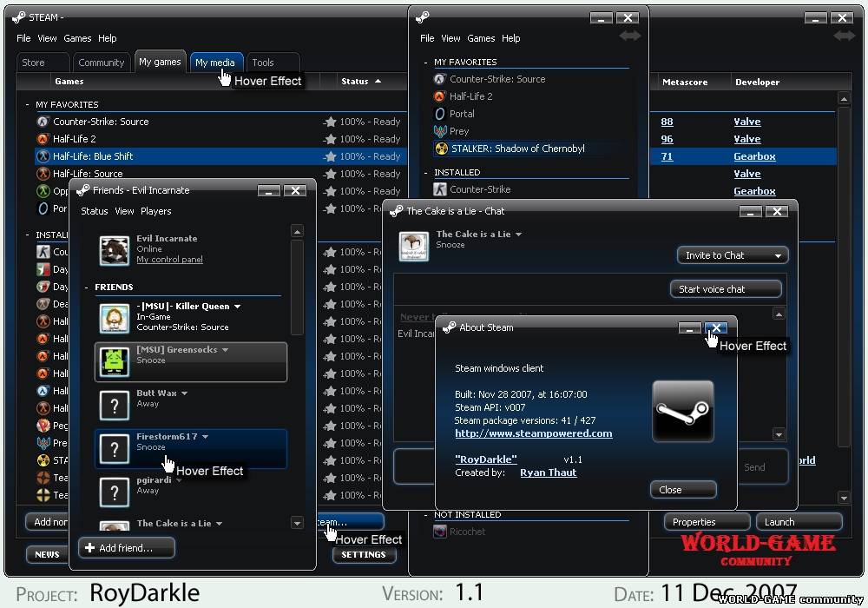The height and width of the screenshot is (608, 868).
Task: Click the Ricochet icon under NOT INSTALLED
Action: [x=440, y=532]
